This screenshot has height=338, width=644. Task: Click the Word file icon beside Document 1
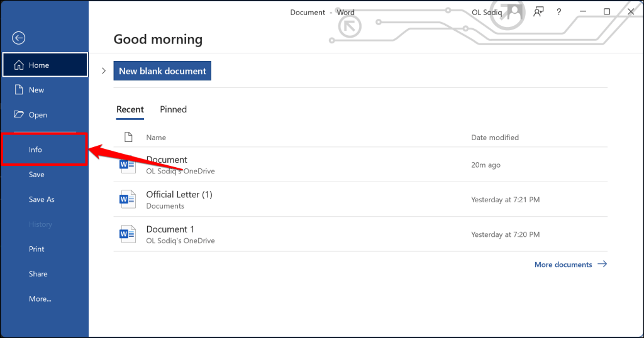127,234
